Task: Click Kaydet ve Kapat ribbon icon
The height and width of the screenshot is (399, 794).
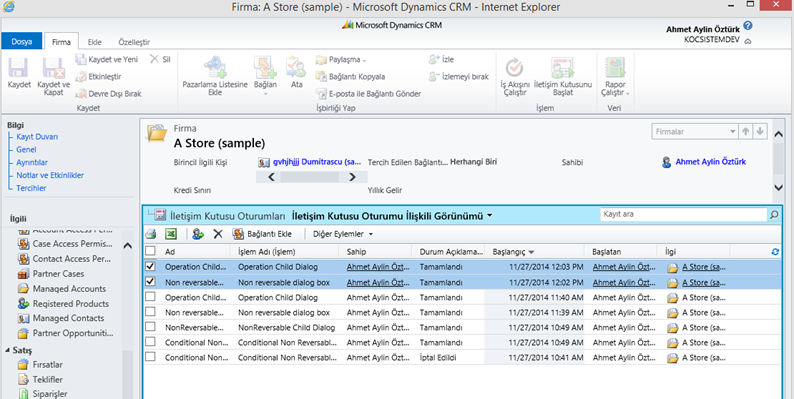Action: 53,68
